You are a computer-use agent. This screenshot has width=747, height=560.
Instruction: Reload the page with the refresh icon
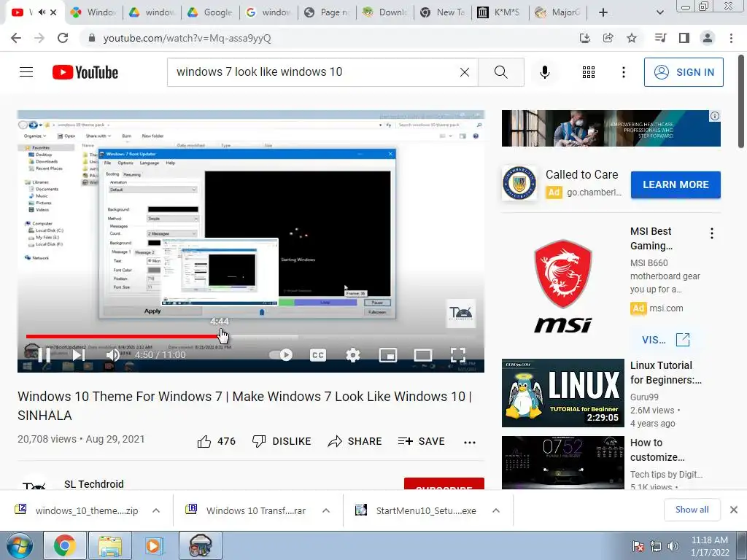63,38
